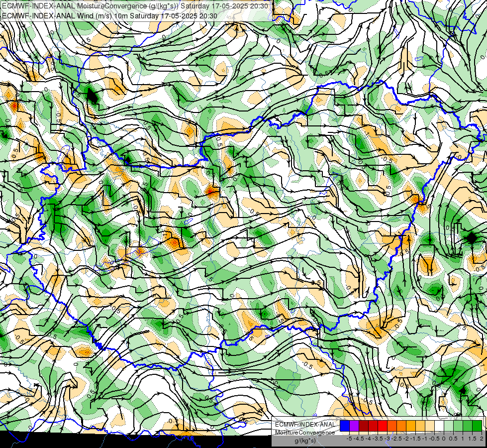Pick legend swatch between -3 and -2.5
This screenshot has height=448, width=487.
[x=392, y=426]
